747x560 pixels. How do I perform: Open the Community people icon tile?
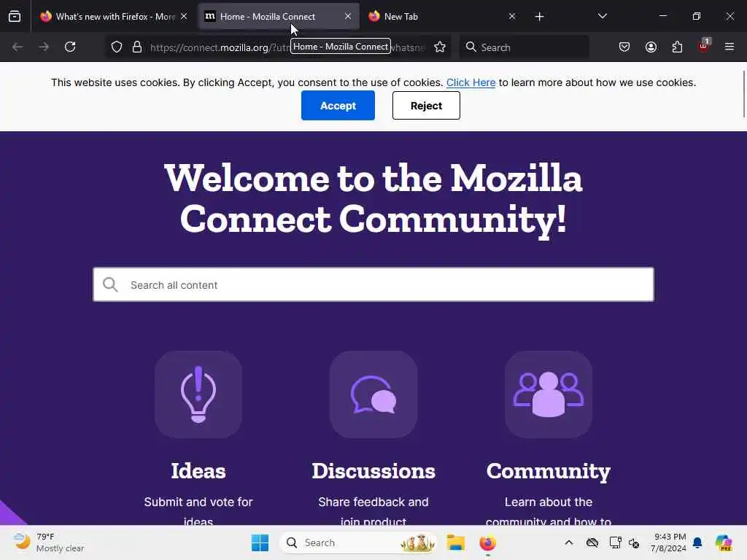coord(549,394)
